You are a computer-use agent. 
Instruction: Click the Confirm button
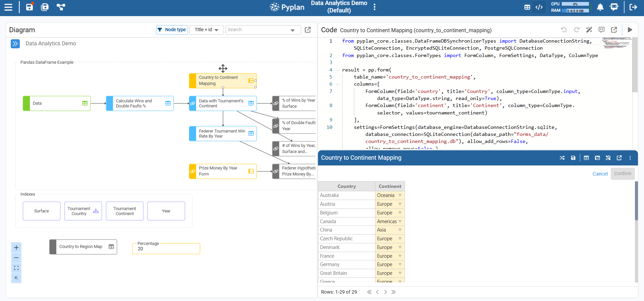[622, 173]
